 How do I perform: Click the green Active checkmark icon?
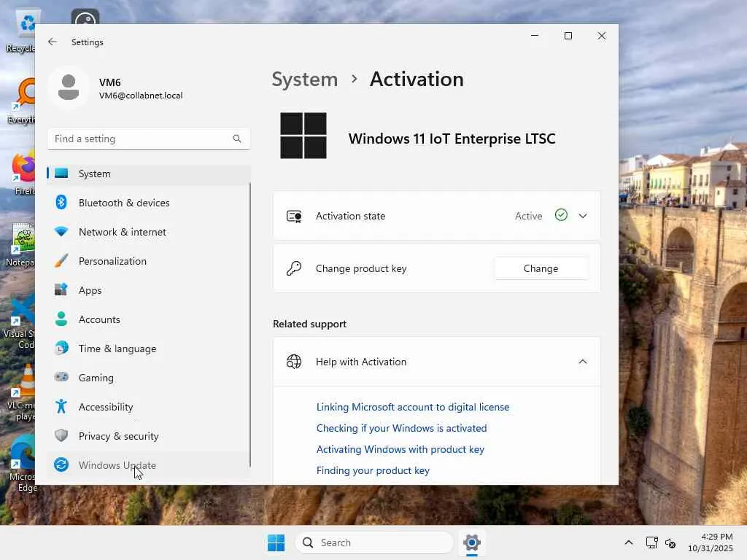pyautogui.click(x=561, y=215)
